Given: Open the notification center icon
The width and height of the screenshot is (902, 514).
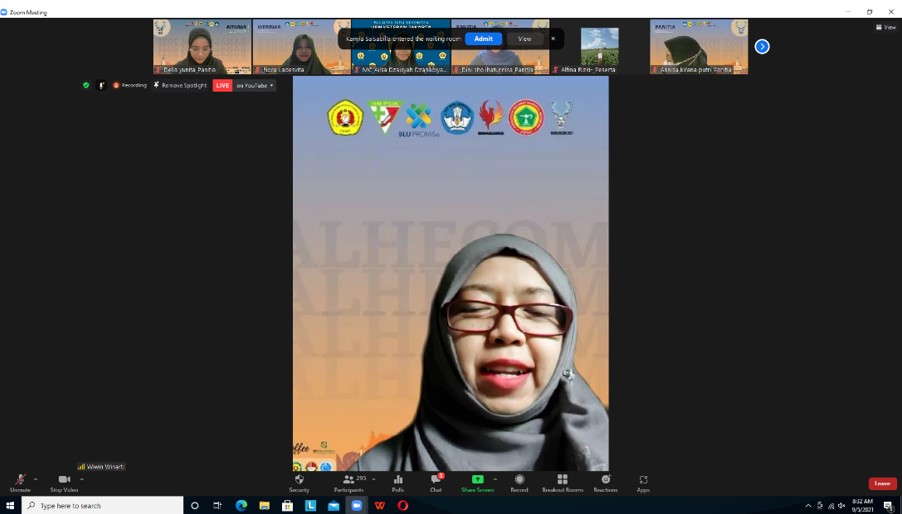Looking at the screenshot, I should pos(889,506).
